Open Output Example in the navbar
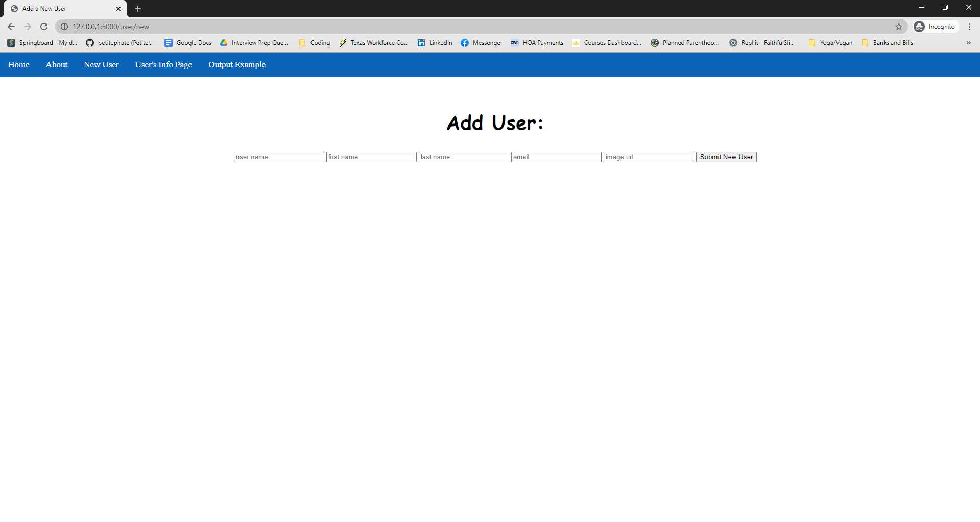This screenshot has width=980, height=522. tap(237, 65)
